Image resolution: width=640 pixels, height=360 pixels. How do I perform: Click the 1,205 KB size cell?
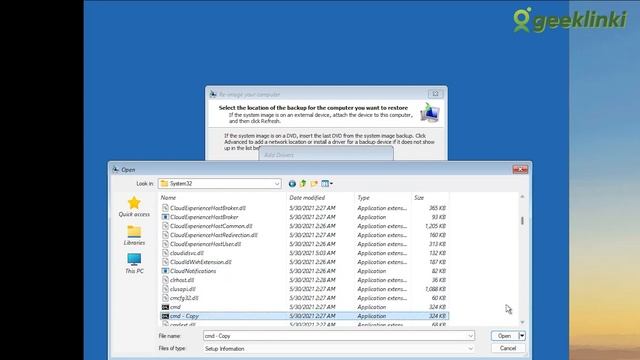tap(435, 226)
